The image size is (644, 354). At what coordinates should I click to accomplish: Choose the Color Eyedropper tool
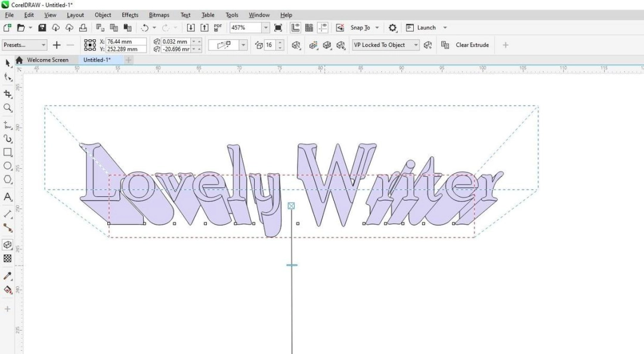7,276
